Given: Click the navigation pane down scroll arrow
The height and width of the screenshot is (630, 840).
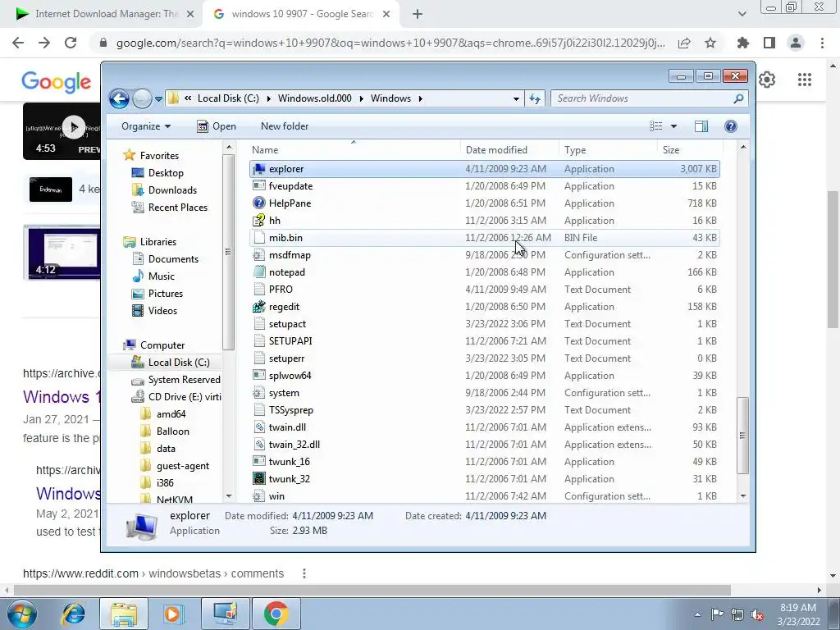Looking at the screenshot, I should (229, 496).
